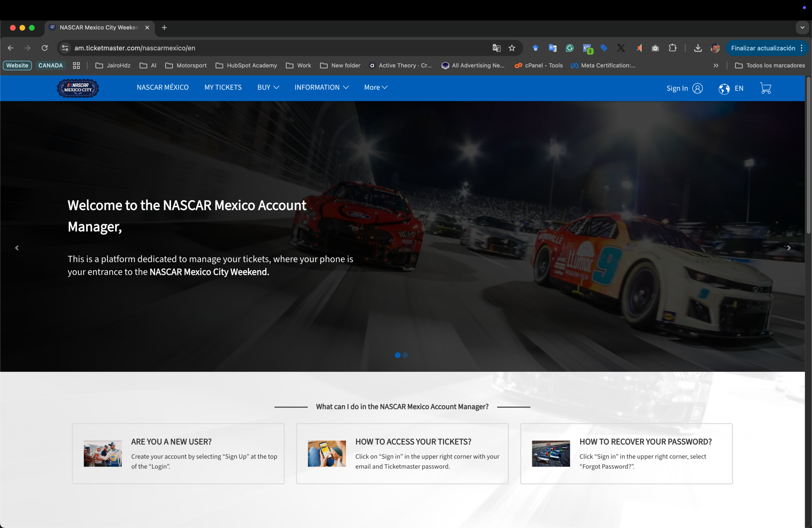Open the Motorsport bookmarks folder
Screen dimensions: 812x528
[186, 66]
